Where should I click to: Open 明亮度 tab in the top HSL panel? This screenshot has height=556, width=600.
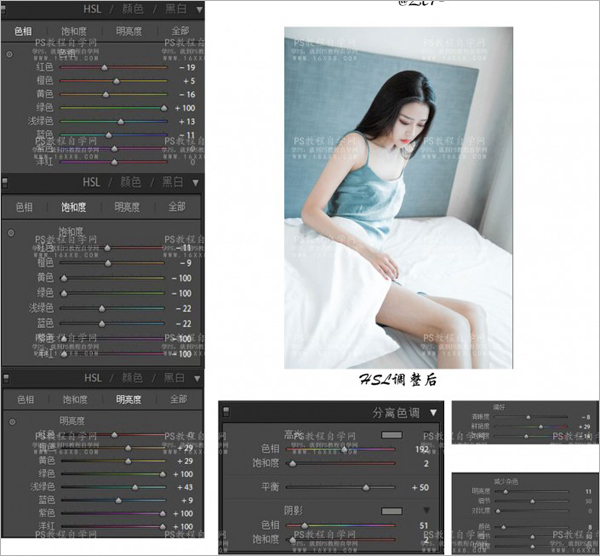pos(129,31)
